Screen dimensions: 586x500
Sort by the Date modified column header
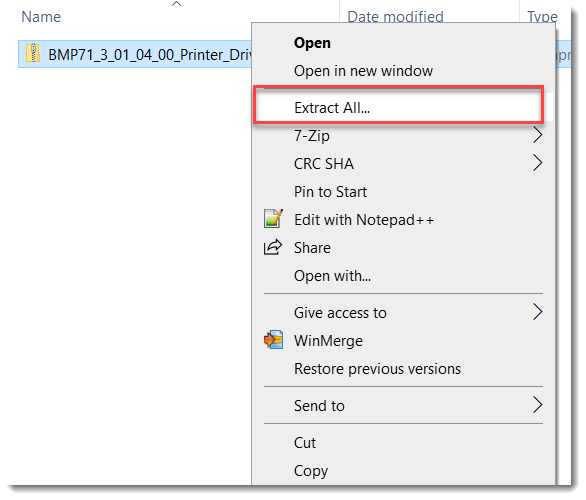pyautogui.click(x=395, y=17)
